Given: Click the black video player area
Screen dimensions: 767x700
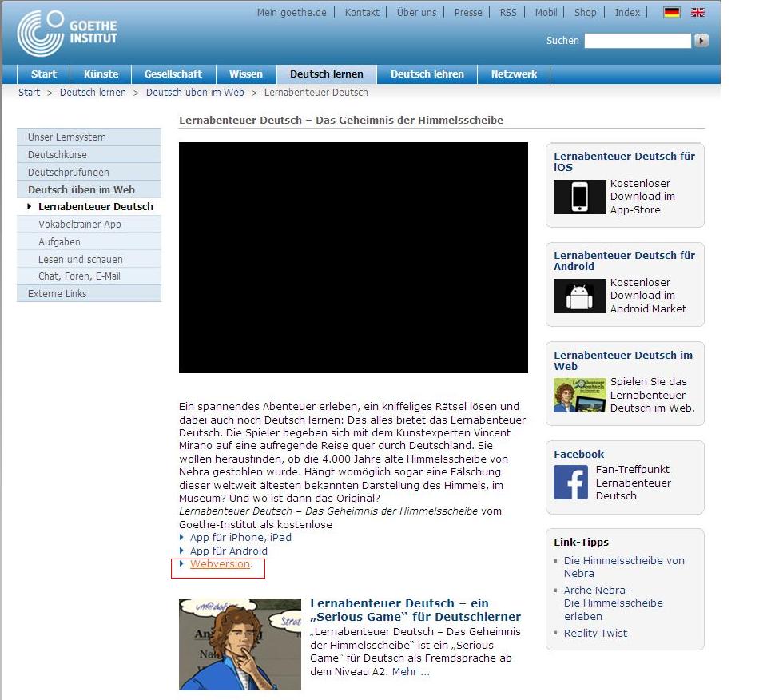Looking at the screenshot, I should [x=353, y=258].
